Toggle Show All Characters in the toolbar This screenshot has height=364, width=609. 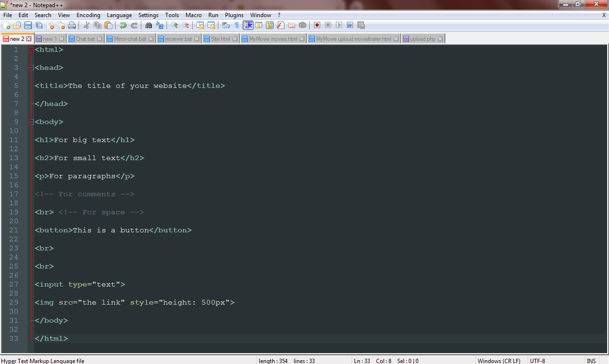click(237, 25)
